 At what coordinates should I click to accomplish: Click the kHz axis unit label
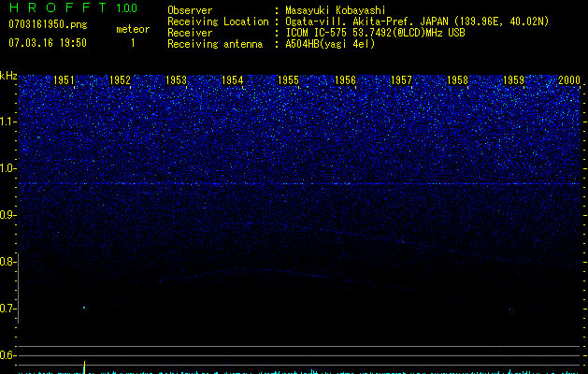point(8,75)
